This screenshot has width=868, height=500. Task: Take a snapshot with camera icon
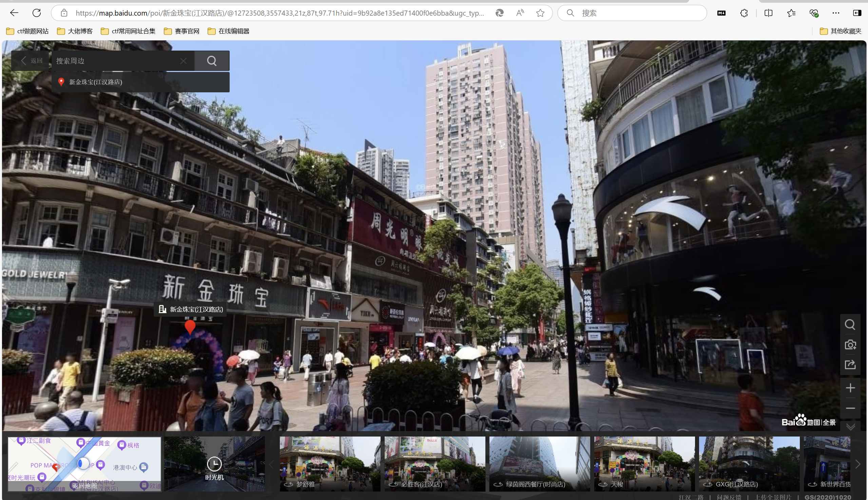(x=850, y=345)
